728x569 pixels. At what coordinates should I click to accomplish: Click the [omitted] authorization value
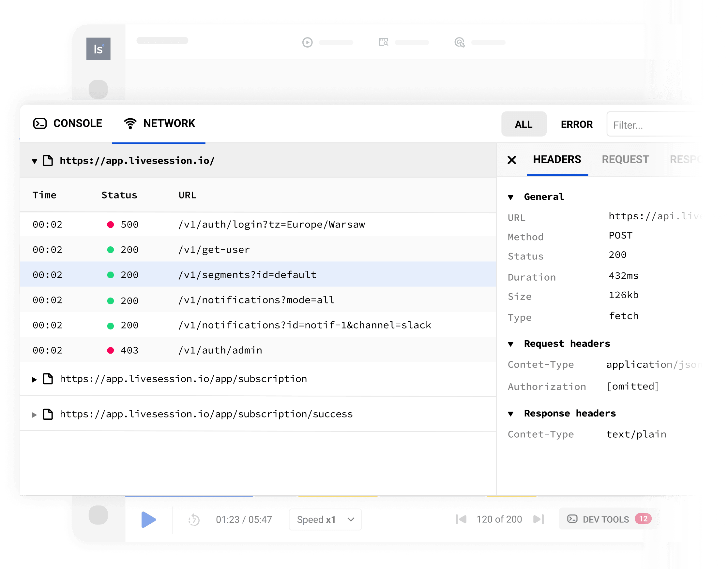tap(633, 387)
